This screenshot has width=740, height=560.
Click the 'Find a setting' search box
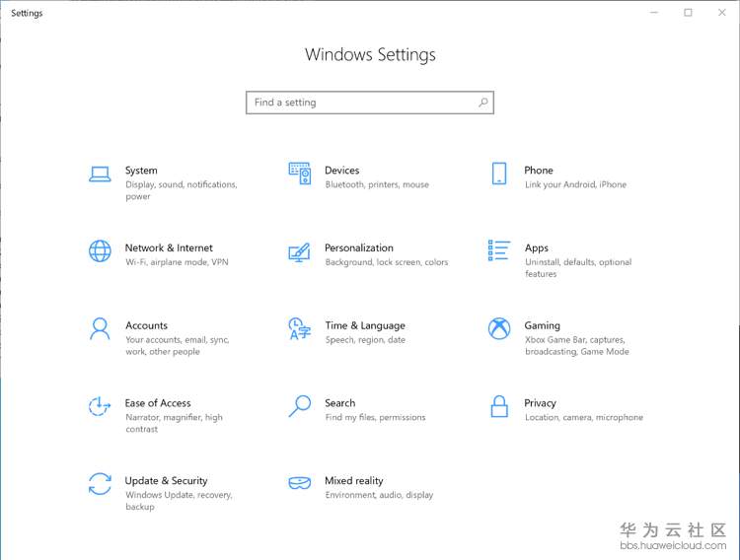coord(360,103)
